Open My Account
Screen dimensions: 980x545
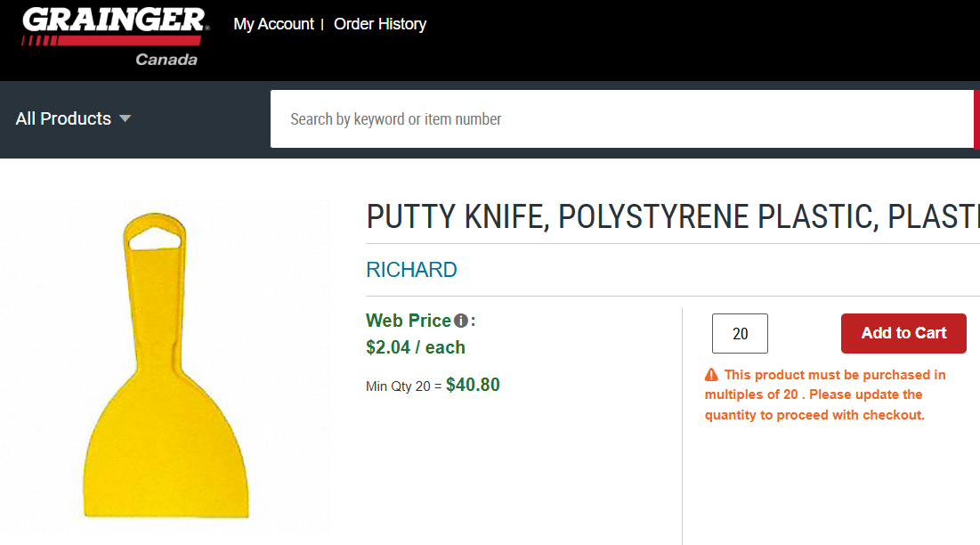click(272, 24)
